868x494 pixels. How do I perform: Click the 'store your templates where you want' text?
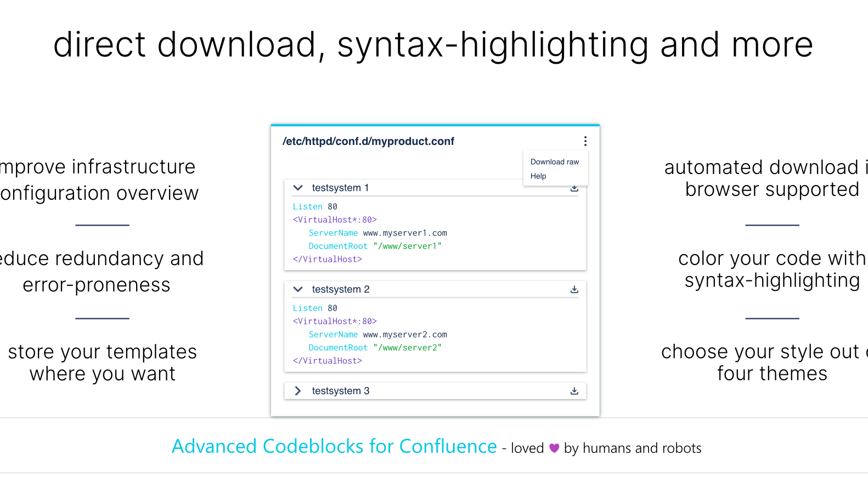point(103,362)
